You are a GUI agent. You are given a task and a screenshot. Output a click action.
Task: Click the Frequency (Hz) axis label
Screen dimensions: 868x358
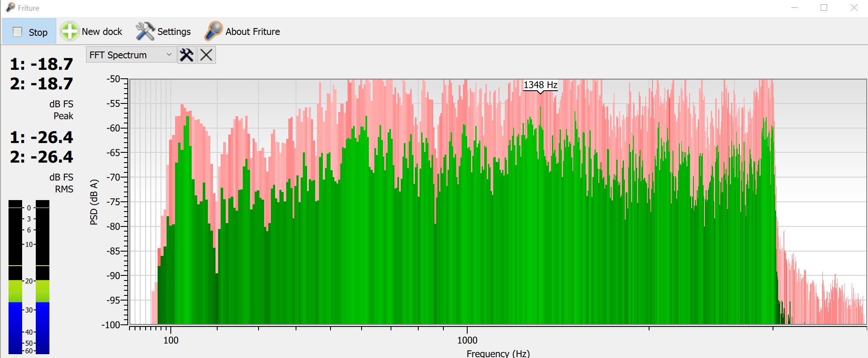(498, 353)
